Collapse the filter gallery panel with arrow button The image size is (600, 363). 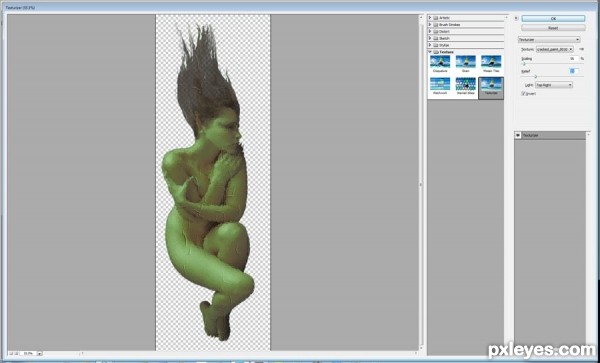pos(516,18)
